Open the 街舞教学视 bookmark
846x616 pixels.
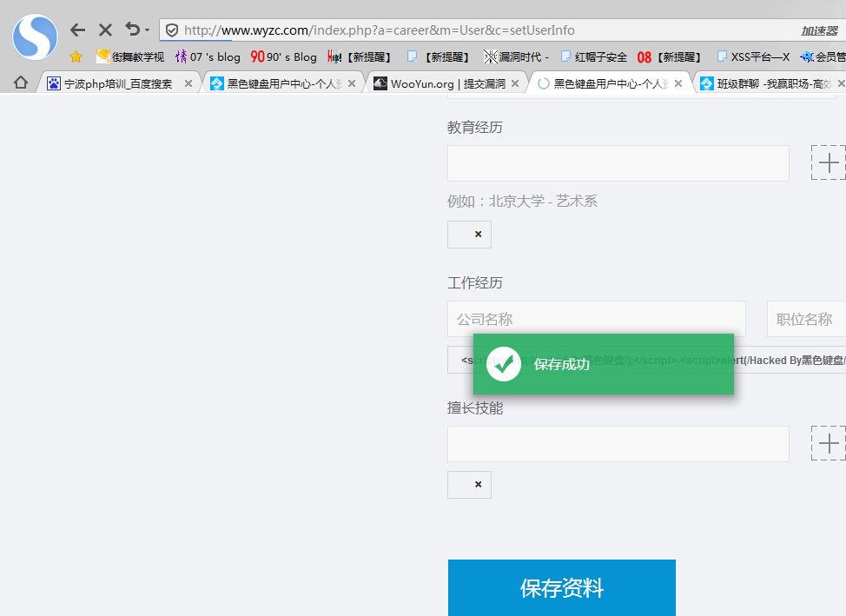tap(130, 56)
